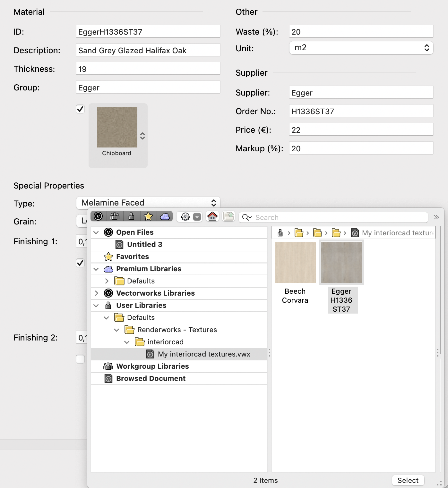Click the Price (€) field

click(361, 130)
